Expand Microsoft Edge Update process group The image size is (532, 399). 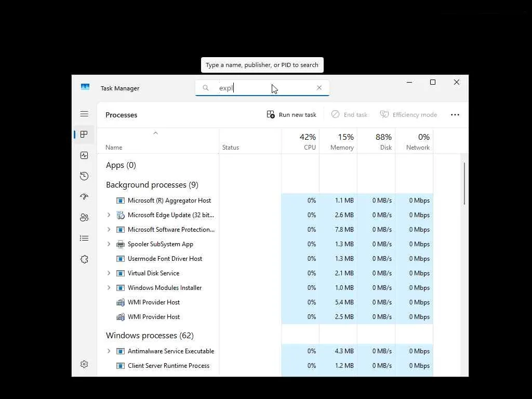109,215
